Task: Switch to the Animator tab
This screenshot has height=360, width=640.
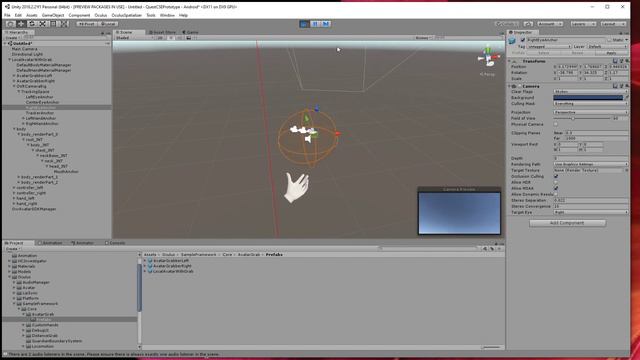Action: [82, 243]
